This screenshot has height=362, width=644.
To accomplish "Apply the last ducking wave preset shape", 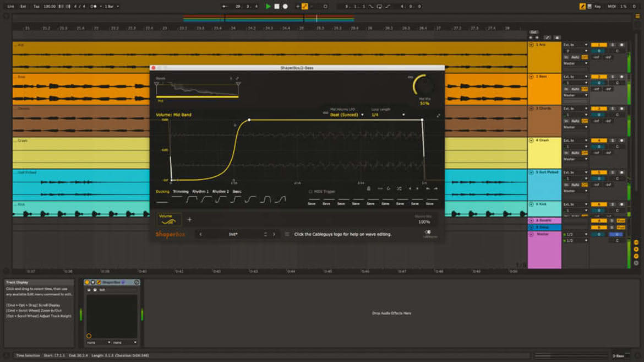I will pyautogui.click(x=281, y=199).
